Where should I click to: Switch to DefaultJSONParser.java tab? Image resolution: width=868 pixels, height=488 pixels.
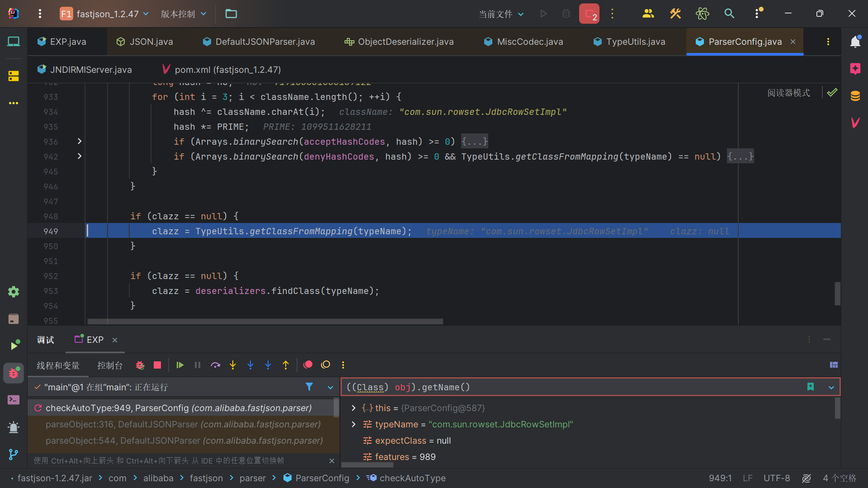point(259,42)
